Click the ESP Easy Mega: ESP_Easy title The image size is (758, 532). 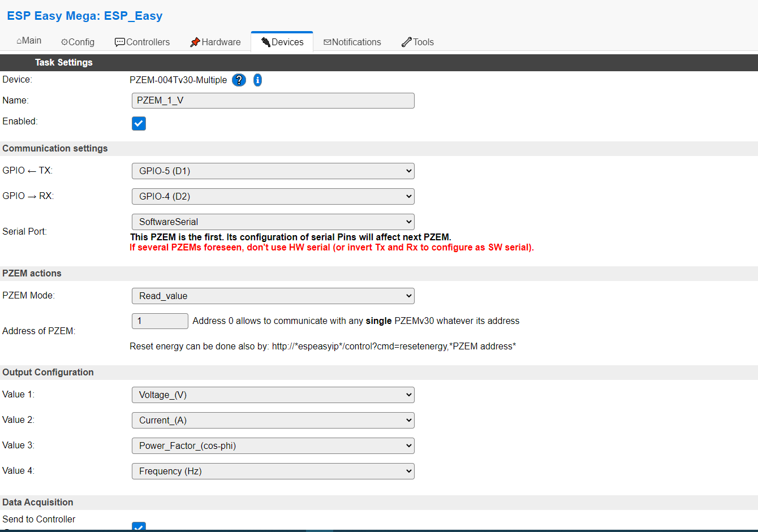85,16
